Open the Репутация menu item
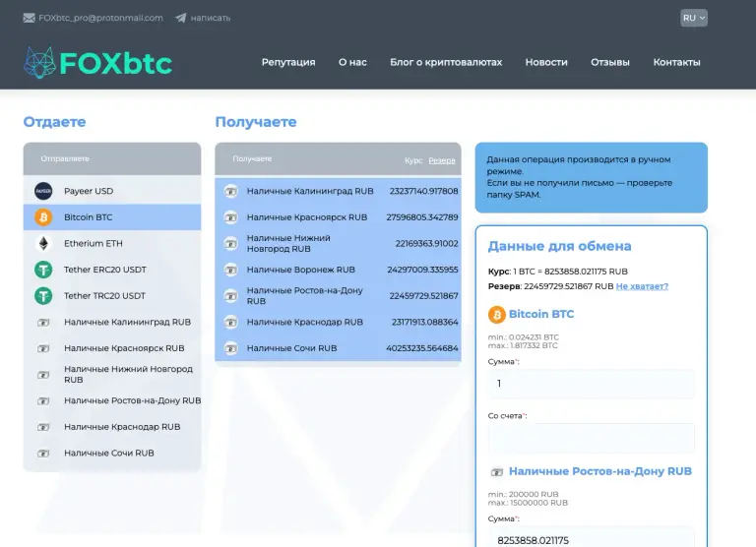 click(x=288, y=62)
